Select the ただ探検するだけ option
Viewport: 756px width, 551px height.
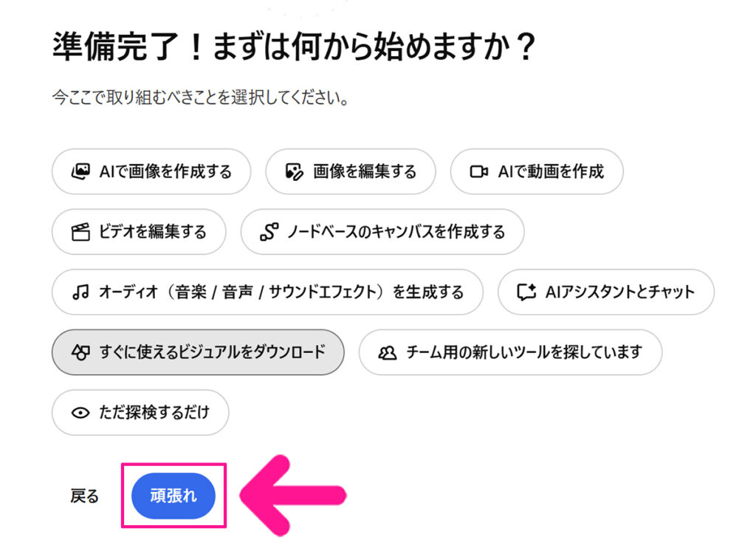tap(140, 413)
